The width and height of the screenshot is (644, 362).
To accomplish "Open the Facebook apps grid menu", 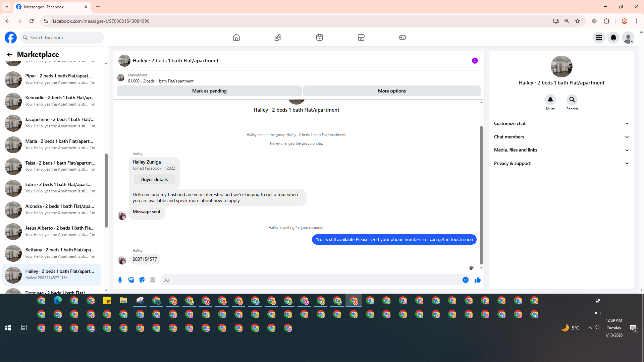I will click(x=599, y=38).
